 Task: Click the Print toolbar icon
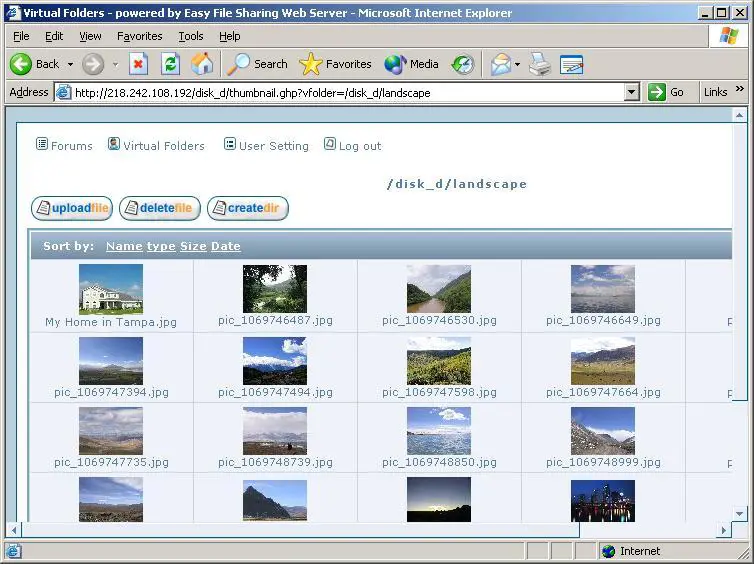pyautogui.click(x=540, y=64)
